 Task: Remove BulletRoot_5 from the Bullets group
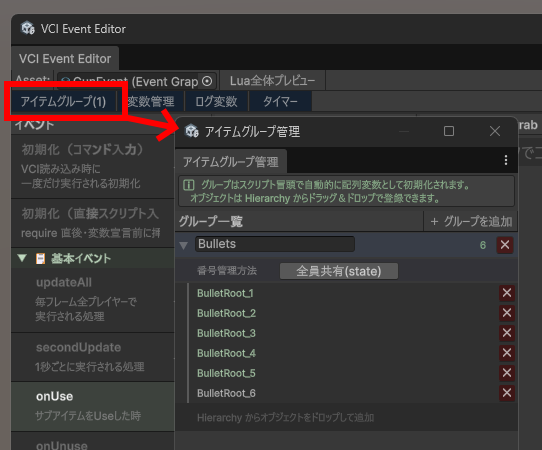[x=507, y=373]
